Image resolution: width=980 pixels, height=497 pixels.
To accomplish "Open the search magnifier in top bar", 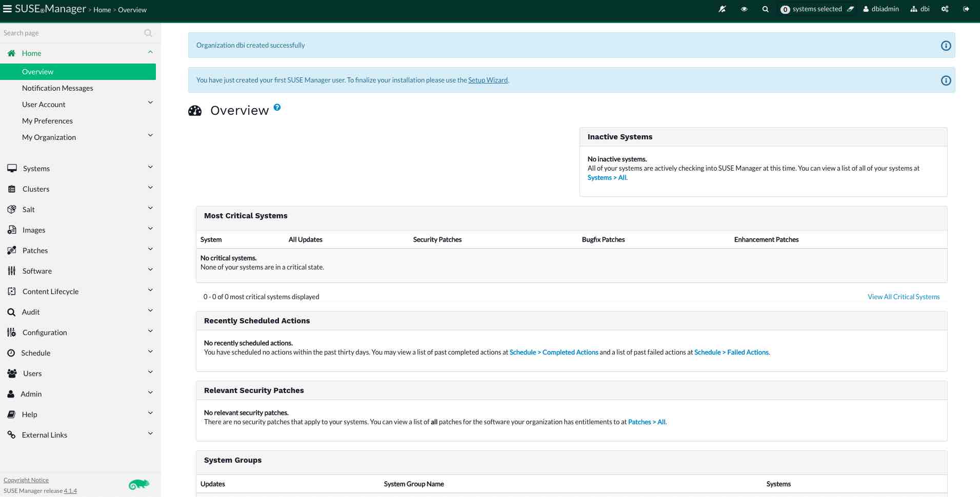I will pyautogui.click(x=765, y=9).
